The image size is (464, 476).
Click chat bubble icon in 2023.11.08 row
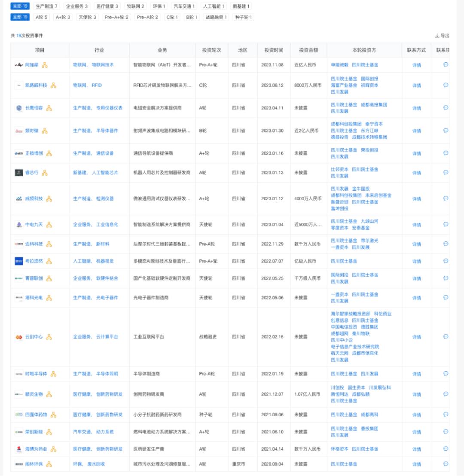pyautogui.click(x=446, y=65)
